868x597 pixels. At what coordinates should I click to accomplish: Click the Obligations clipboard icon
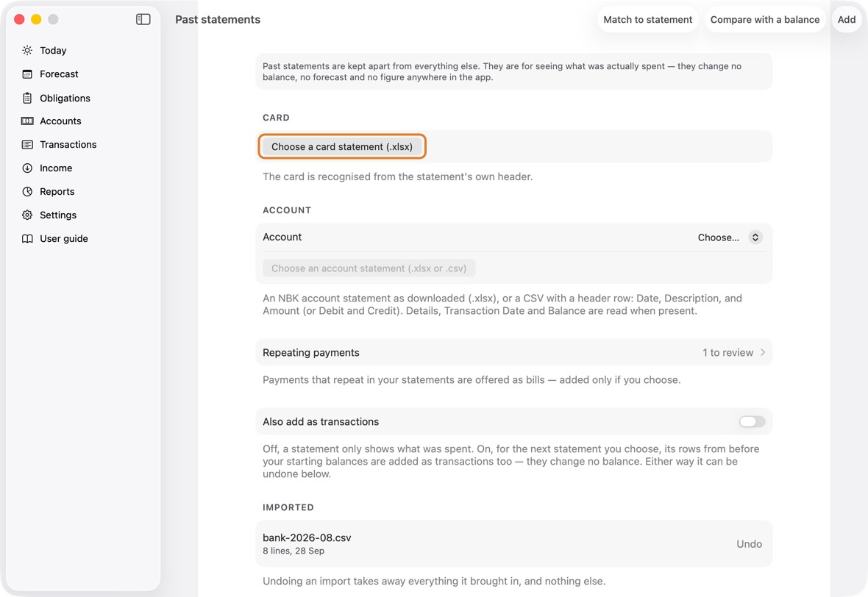[27, 98]
